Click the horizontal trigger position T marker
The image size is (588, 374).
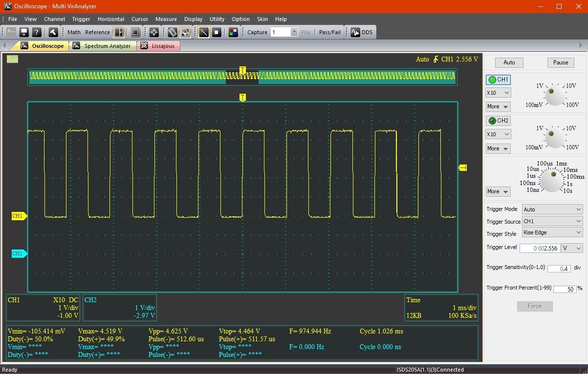tap(242, 98)
